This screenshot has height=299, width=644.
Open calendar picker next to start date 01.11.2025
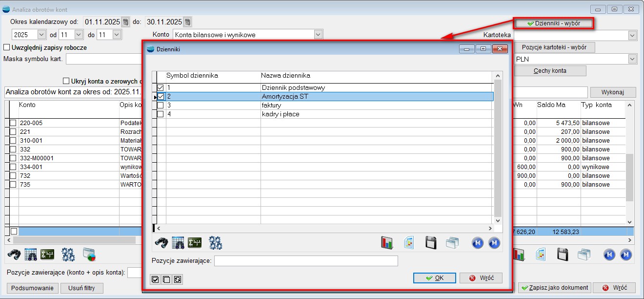[125, 22]
